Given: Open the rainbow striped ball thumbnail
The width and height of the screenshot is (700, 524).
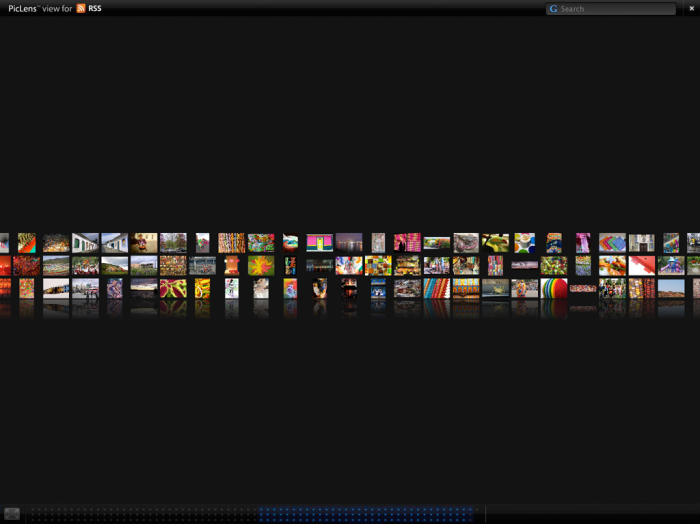Looking at the screenshot, I should pyautogui.click(x=554, y=288).
